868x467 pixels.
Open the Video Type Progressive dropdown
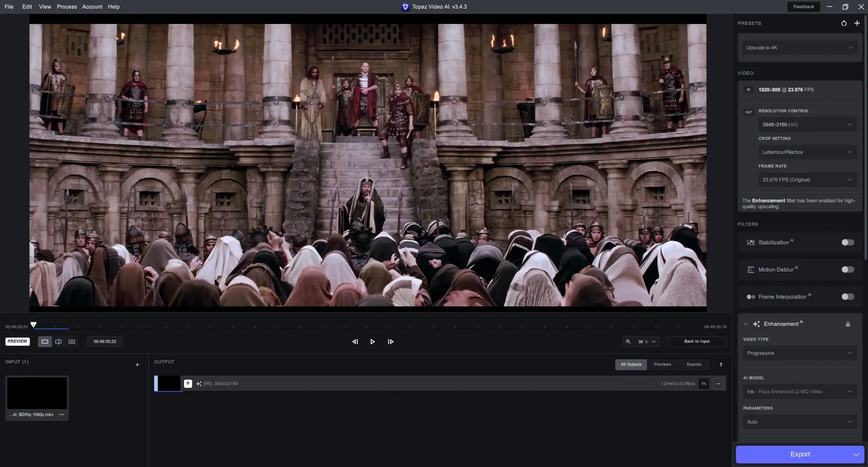(800, 353)
